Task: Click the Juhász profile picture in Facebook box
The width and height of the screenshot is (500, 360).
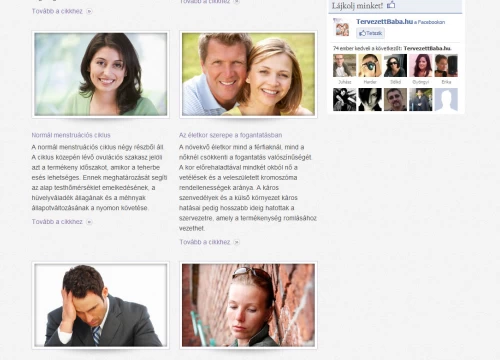Action: 344,66
